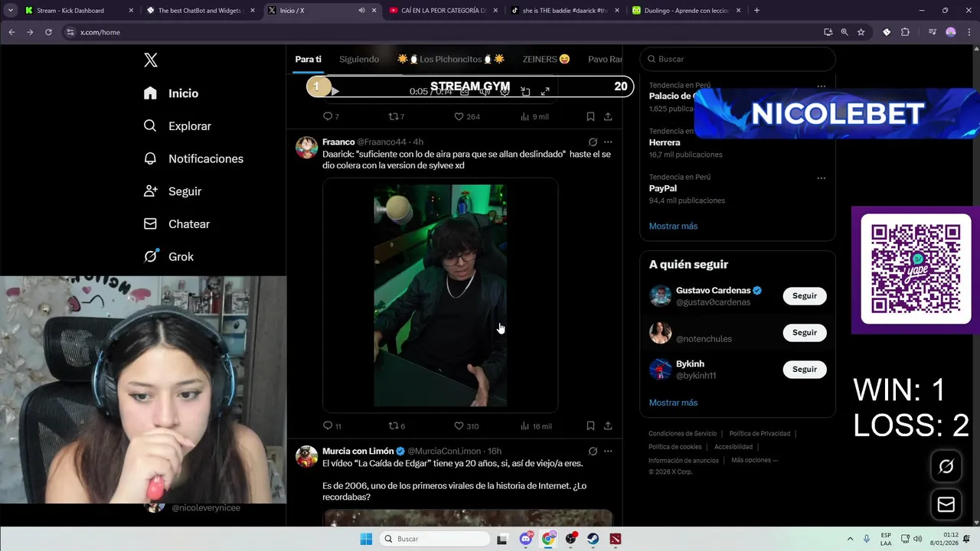Share Fraanco's post
Image resolution: width=980 pixels, height=551 pixels.
pyautogui.click(x=608, y=425)
